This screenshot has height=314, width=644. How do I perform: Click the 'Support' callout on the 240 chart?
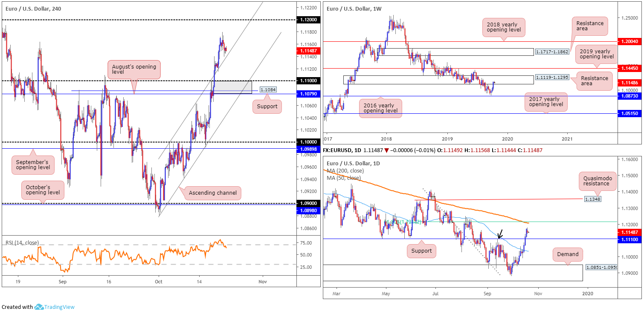point(267,106)
